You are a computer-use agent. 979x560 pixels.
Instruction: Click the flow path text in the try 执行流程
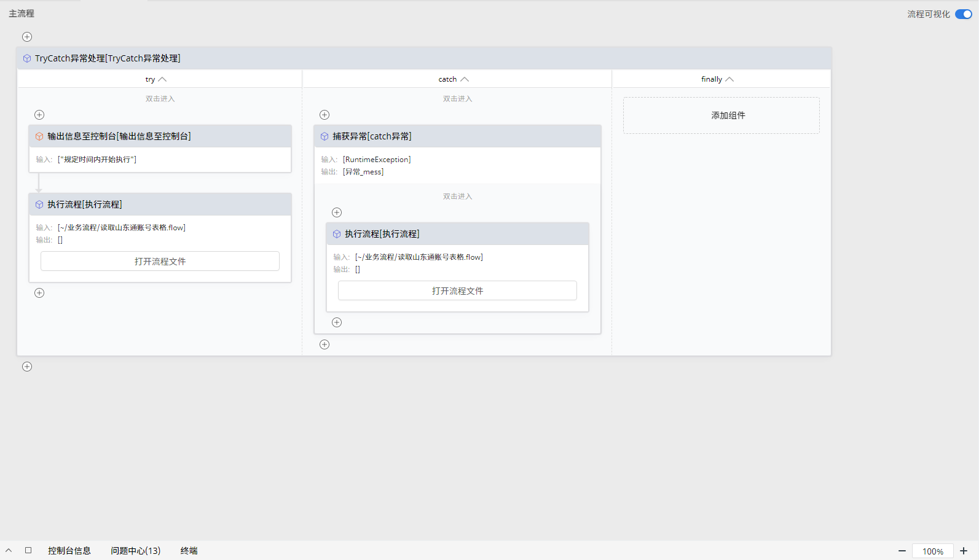click(x=122, y=228)
